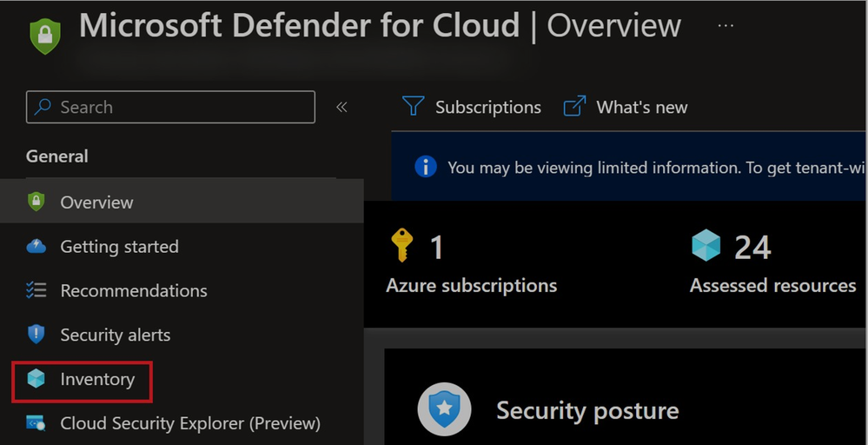Select Overview in the sidebar
Image resolution: width=868 pixels, height=445 pixels.
coord(182,202)
